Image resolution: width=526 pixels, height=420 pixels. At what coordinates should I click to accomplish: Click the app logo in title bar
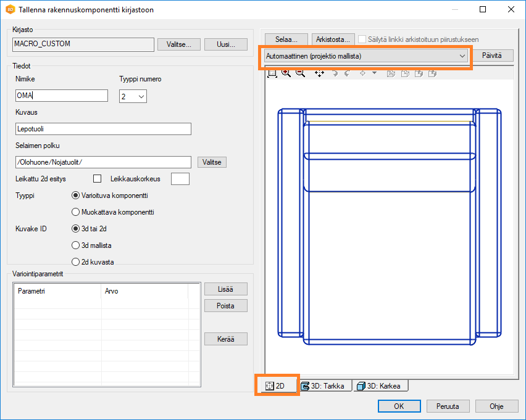(10, 10)
